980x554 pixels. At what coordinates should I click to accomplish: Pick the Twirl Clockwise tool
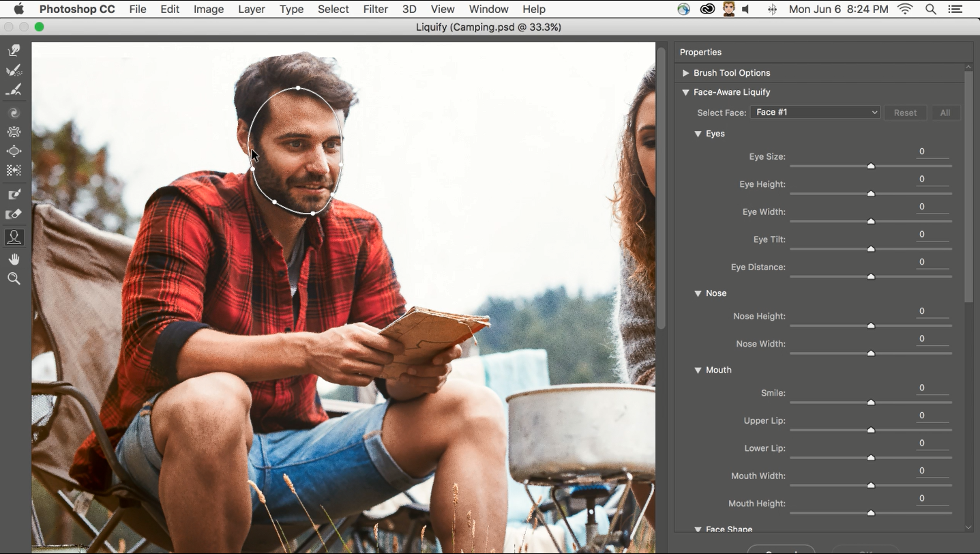pos(14,113)
